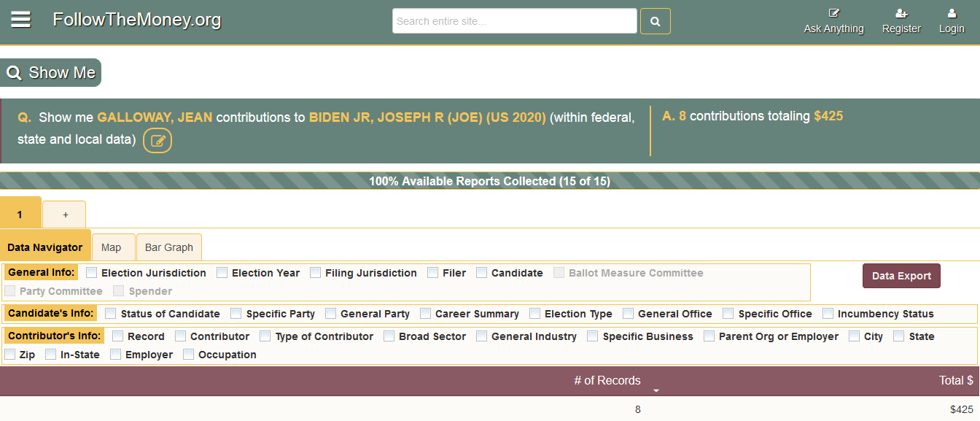Image resolution: width=980 pixels, height=421 pixels.
Task: Click the reports collected progress bar
Action: (x=490, y=181)
